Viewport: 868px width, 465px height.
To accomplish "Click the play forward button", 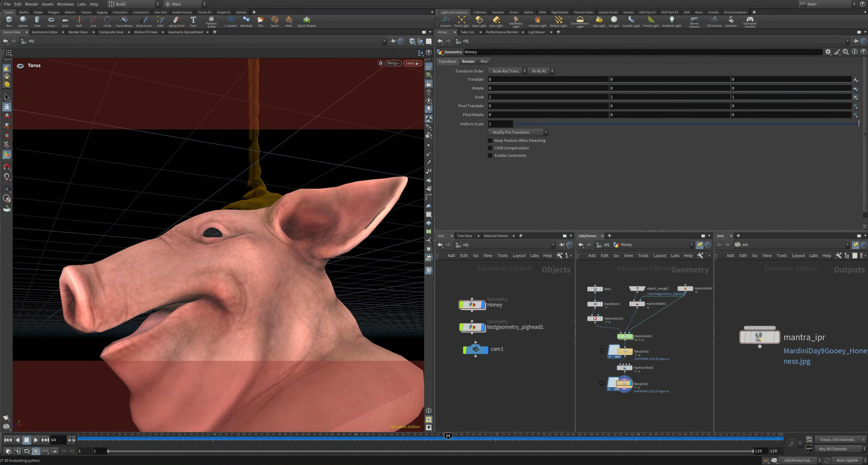I will [x=36, y=440].
